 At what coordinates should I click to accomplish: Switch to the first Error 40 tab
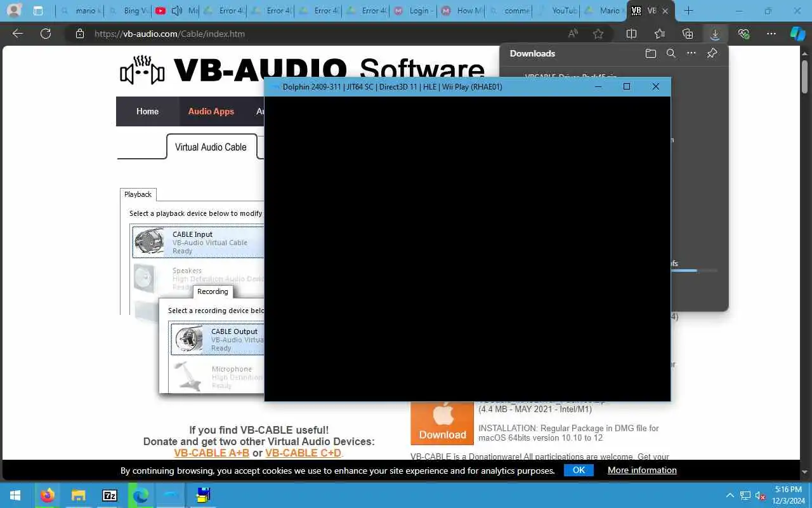coord(223,11)
